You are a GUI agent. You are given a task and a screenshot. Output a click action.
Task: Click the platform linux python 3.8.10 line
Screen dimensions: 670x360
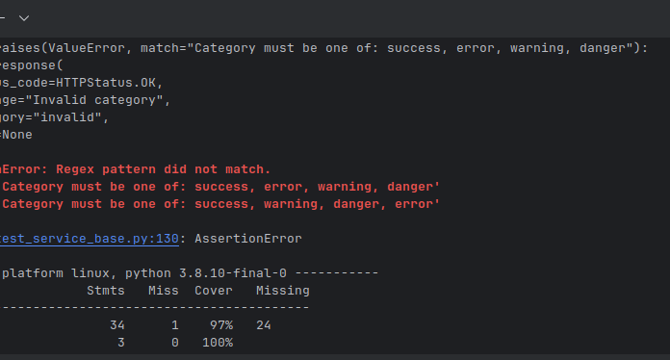pyautogui.click(x=190, y=273)
